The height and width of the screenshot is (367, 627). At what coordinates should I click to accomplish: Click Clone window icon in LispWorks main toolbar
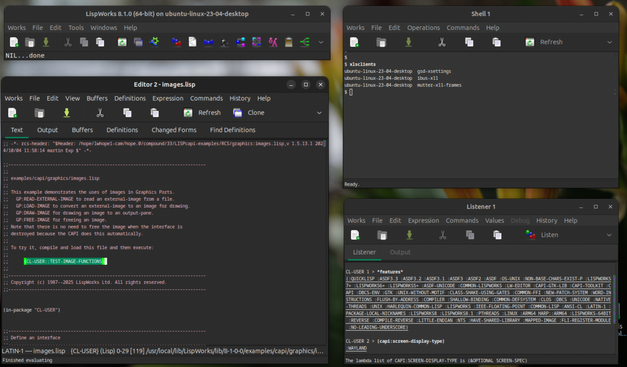(138, 42)
